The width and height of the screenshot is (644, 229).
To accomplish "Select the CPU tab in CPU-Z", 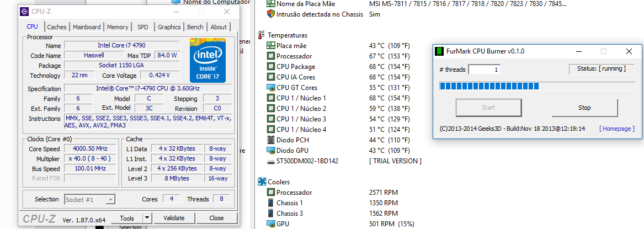I will 33,26.
